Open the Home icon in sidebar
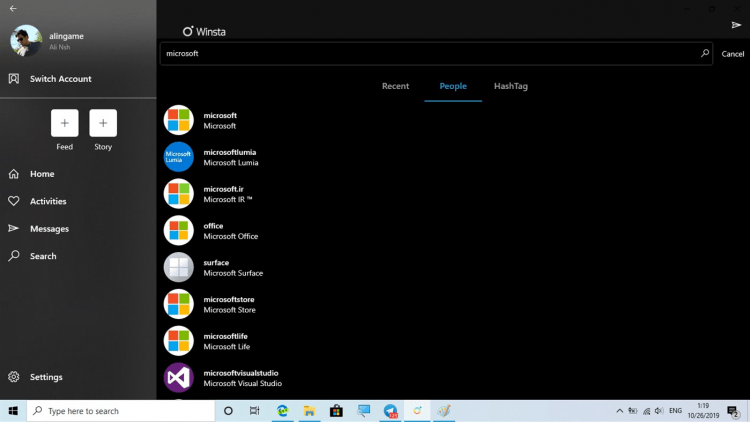The height and width of the screenshot is (422, 750). point(14,174)
